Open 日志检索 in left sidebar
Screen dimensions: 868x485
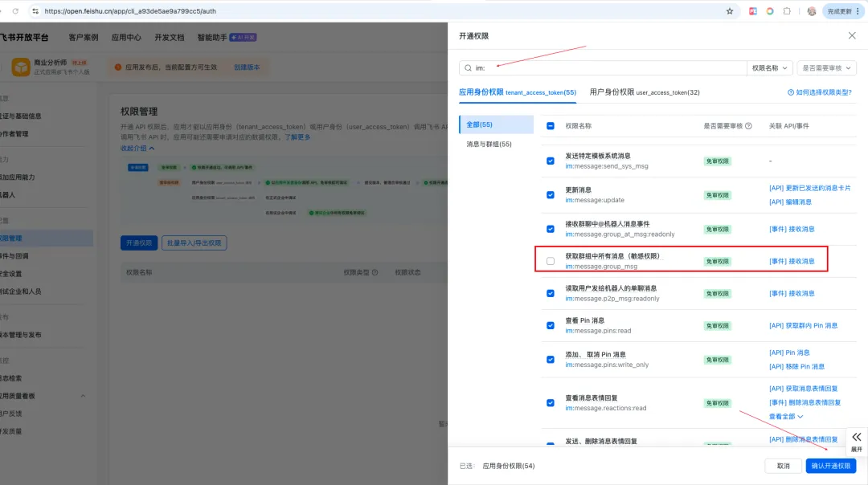pos(11,378)
